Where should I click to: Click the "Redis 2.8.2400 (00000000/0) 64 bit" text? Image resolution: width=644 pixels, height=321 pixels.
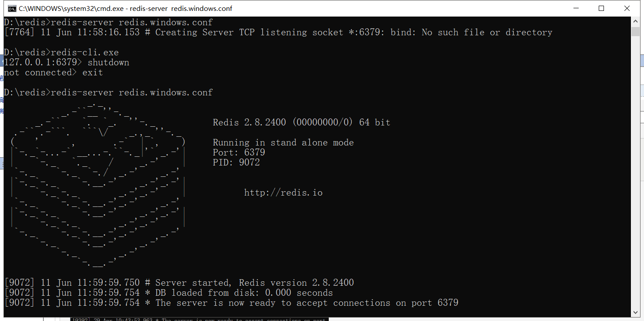coord(301,122)
